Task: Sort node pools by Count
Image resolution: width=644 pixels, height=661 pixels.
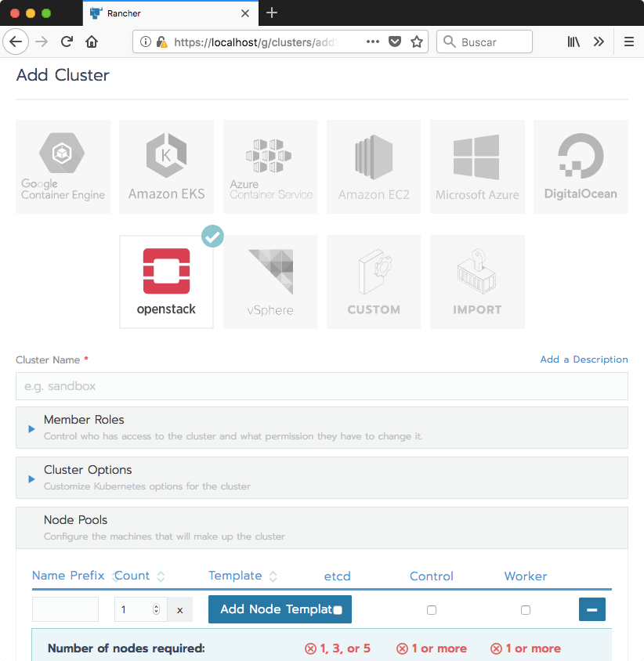Action: click(139, 576)
